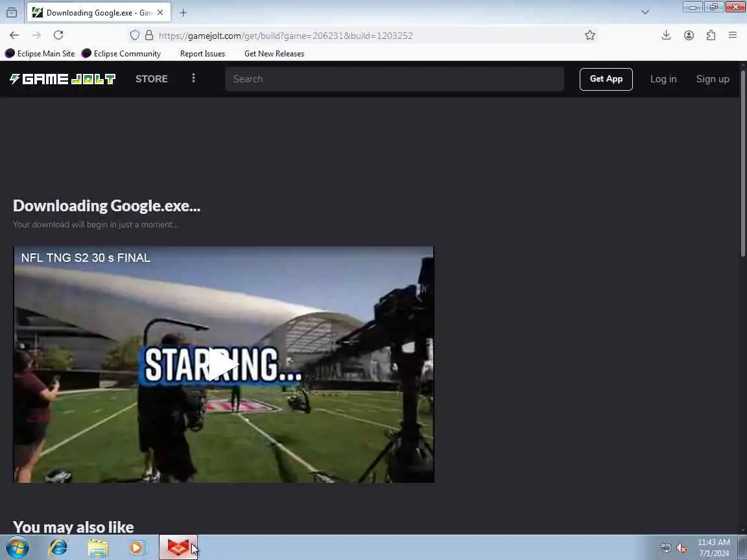The height and width of the screenshot is (560, 747).
Task: Launch Internet Explorer from taskbar
Action: pos(58,548)
